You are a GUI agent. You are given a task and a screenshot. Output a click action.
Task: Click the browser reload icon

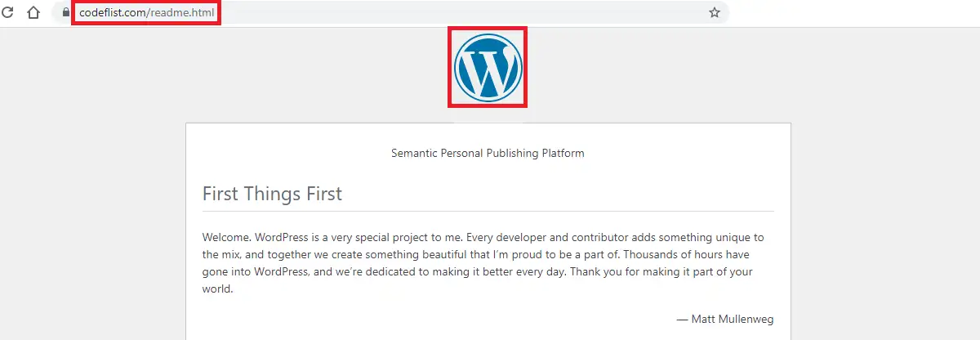tap(8, 12)
